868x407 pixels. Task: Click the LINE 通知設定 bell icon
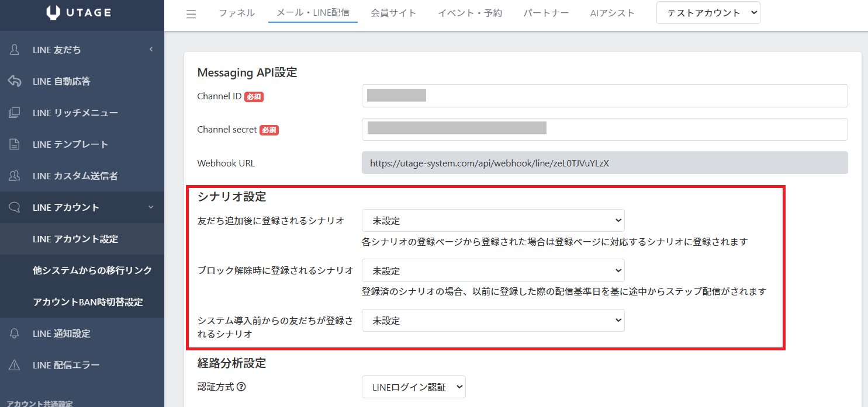click(x=15, y=334)
